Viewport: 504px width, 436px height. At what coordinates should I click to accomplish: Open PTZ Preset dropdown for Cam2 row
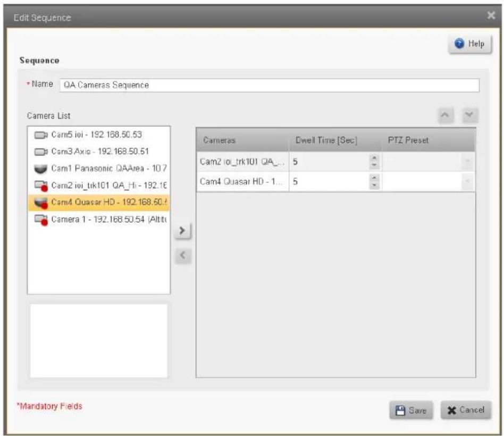pos(467,162)
